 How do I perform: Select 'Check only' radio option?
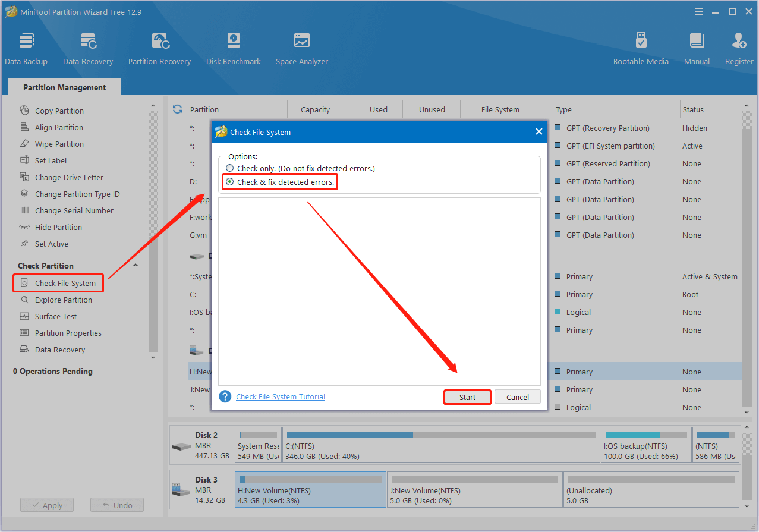230,169
